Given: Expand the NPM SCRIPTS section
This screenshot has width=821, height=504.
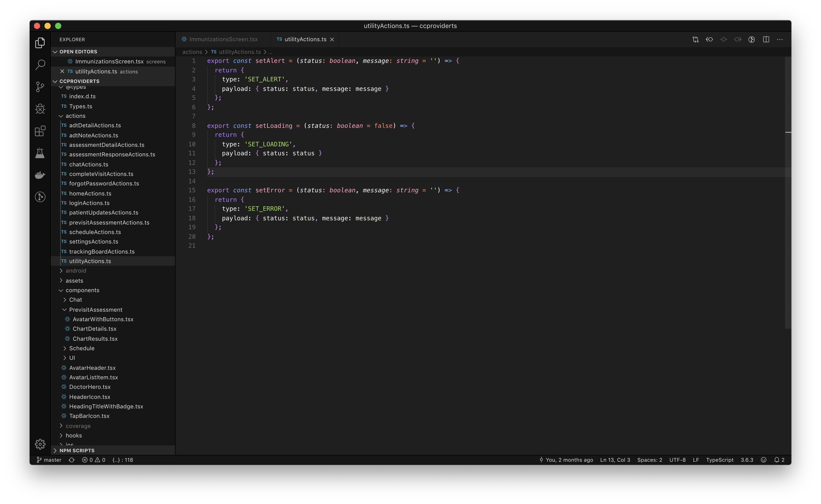Looking at the screenshot, I should coord(77,450).
